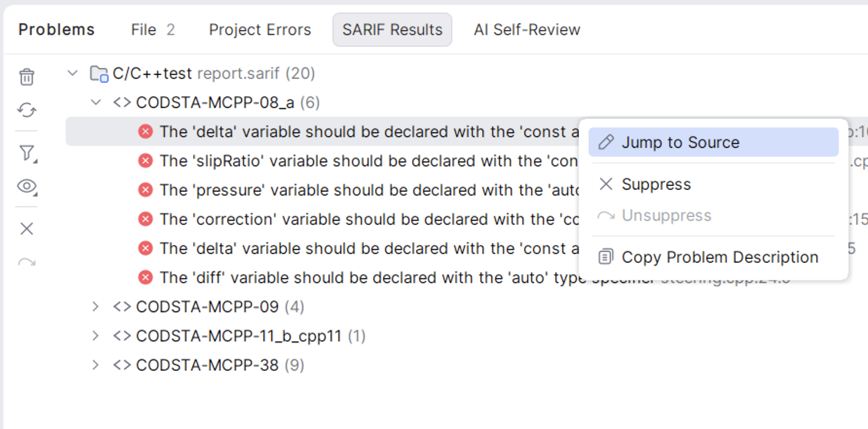Expand the CODSTA-MCPP-11_b_cpp11 group
This screenshot has height=429, width=868.
(96, 336)
